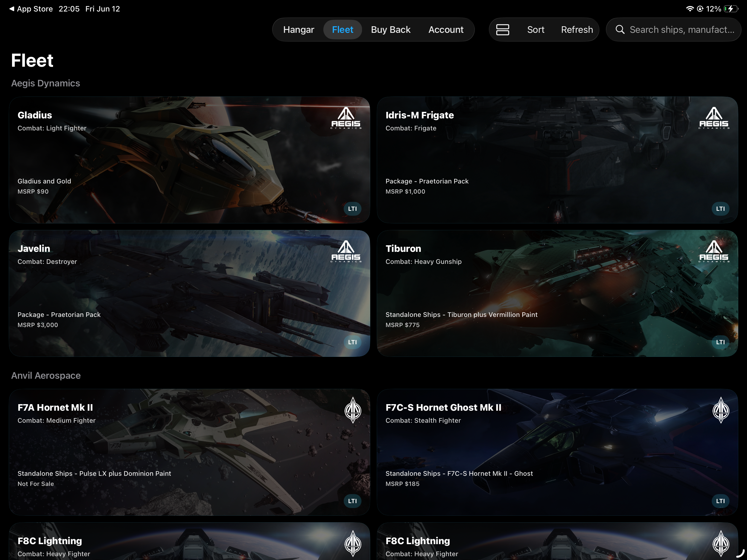The image size is (747, 560).
Task: Click 'Package - Praetorian Pack' on Idris-M card
Action: [x=427, y=181]
